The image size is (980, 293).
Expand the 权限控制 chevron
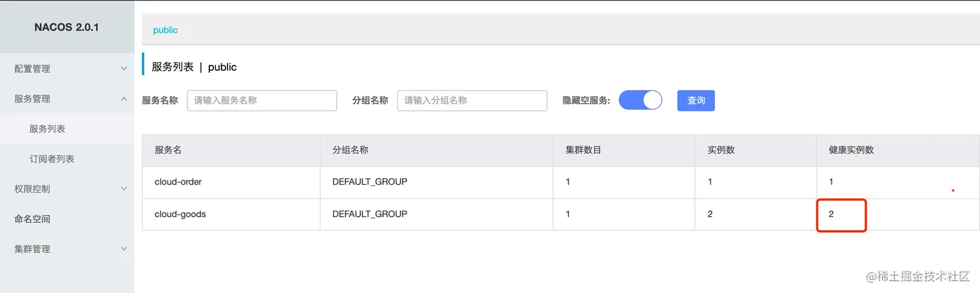click(x=124, y=189)
